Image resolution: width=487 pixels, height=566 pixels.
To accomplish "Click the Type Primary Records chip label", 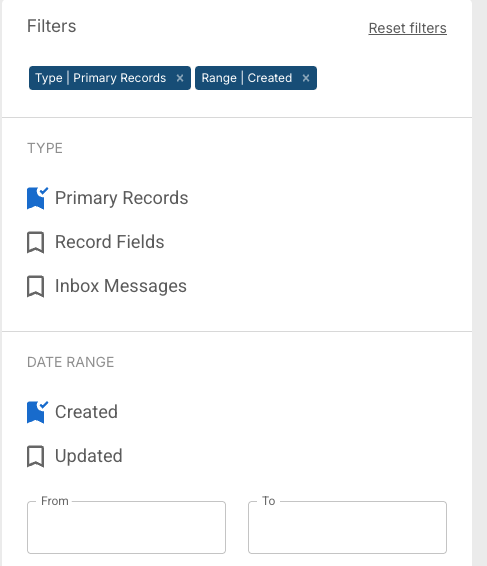I will (101, 78).
